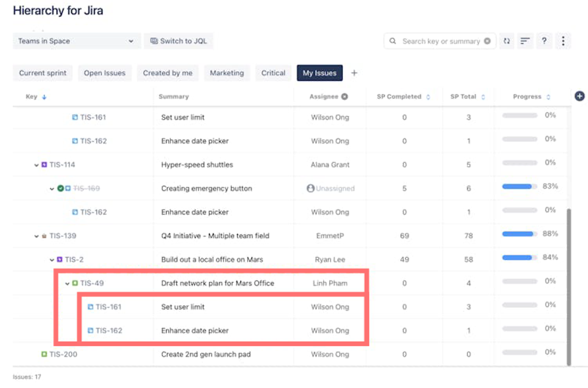Select the Created by me view
The image size is (588, 388).
coord(168,73)
